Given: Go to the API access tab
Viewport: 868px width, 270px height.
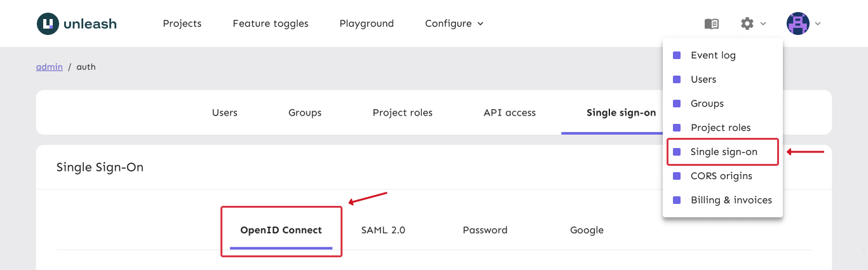Looking at the screenshot, I should tap(509, 112).
